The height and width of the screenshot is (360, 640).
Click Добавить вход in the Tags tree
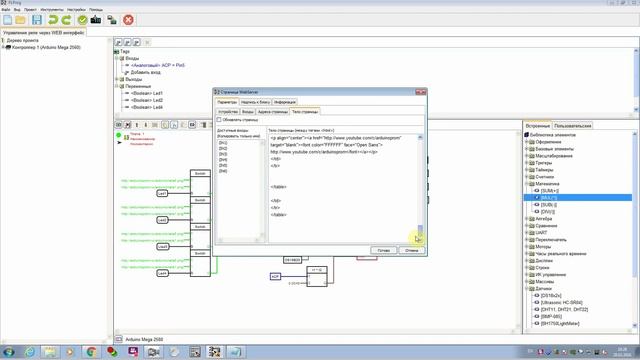pyautogui.click(x=145, y=72)
